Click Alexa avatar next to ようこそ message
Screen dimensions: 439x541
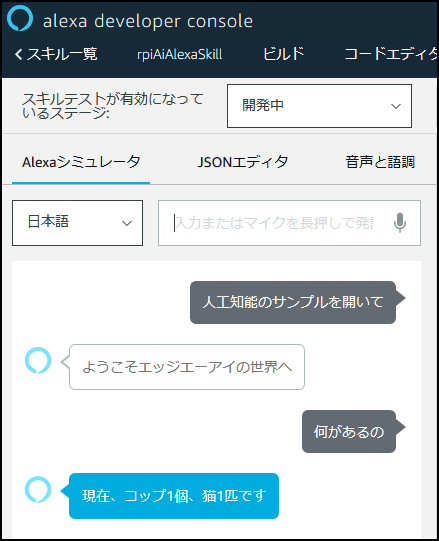point(38,360)
